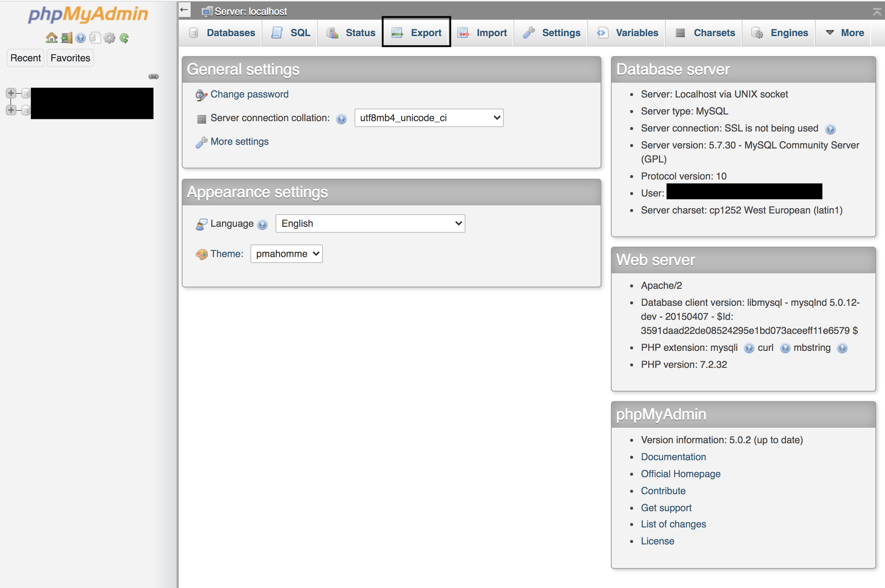The width and height of the screenshot is (885, 588).
Task: Click the mysqli extension help icon
Action: pos(749,348)
